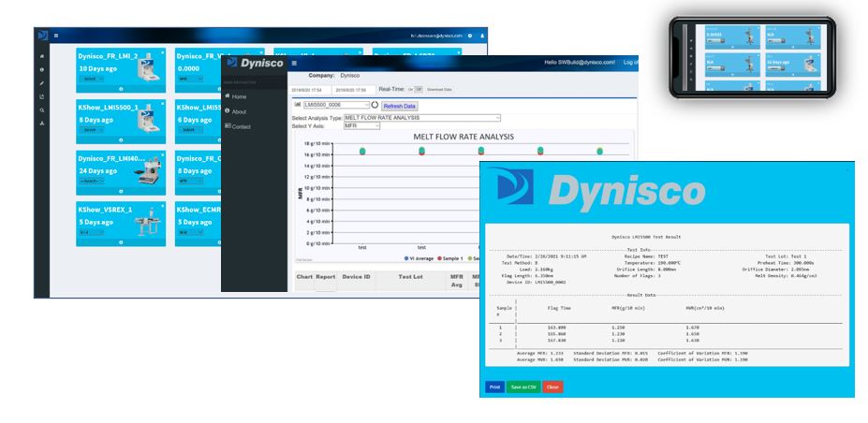
Task: Open the home icon in the dashboard's left sidebar
Action: [x=42, y=56]
